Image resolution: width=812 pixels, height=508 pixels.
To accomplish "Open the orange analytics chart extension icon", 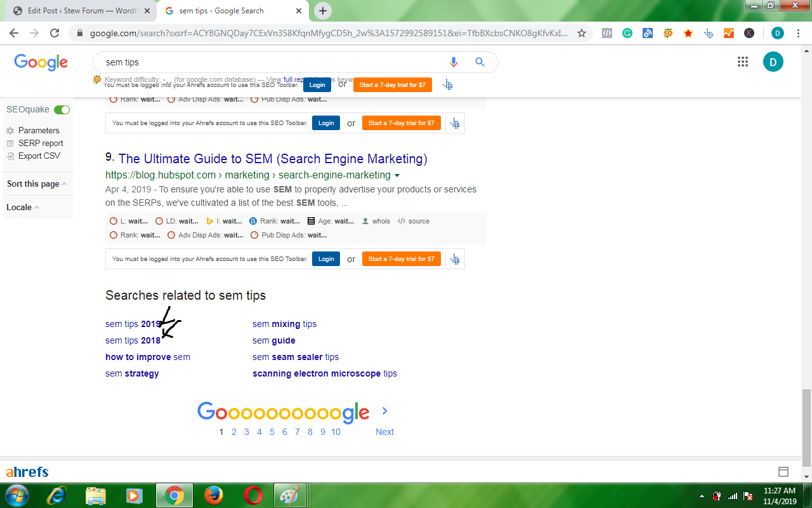I will click(729, 33).
